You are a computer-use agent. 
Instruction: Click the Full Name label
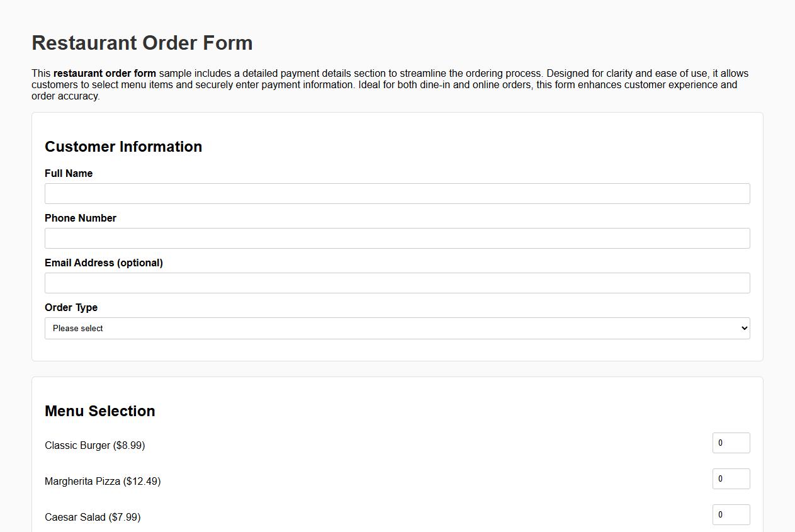point(68,173)
